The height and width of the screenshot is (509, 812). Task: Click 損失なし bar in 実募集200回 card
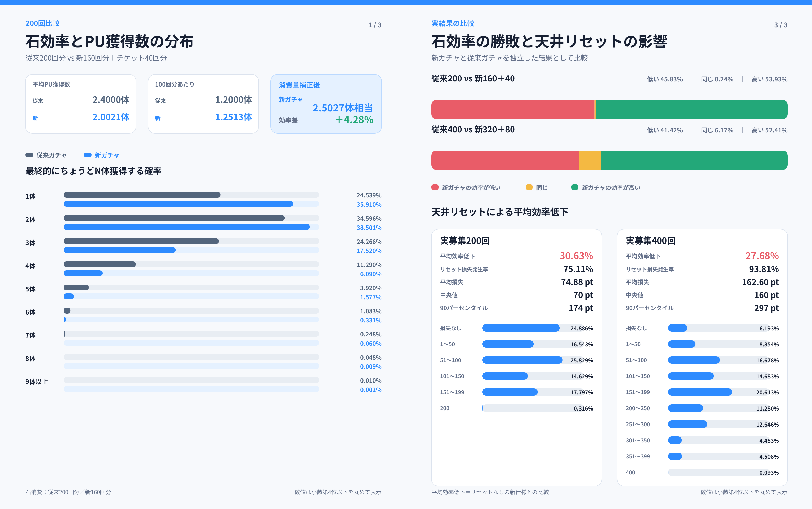click(x=520, y=328)
